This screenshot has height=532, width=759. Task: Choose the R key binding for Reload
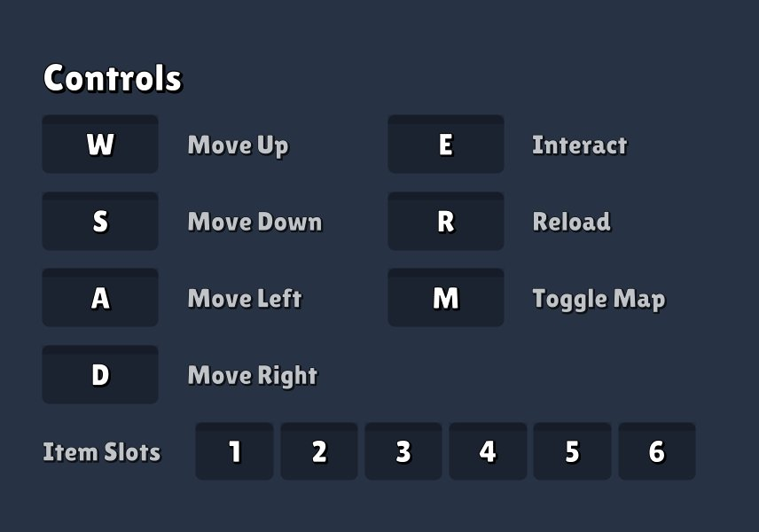pos(446,221)
